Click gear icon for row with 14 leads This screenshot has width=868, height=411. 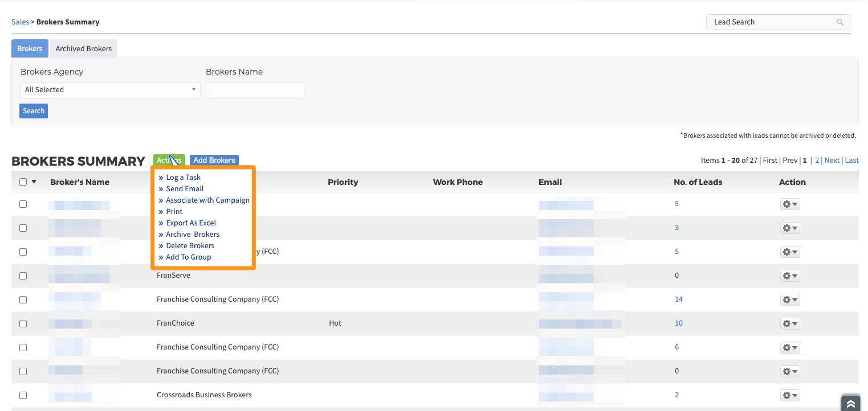click(790, 299)
